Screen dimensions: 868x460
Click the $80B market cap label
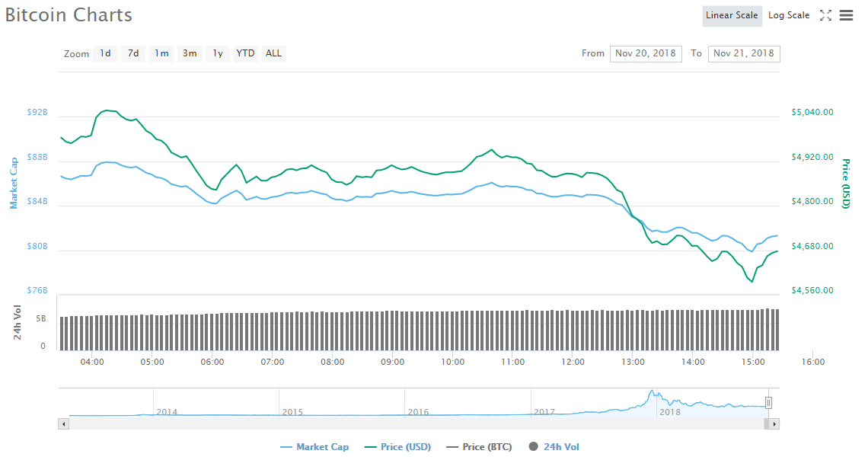pos(37,246)
